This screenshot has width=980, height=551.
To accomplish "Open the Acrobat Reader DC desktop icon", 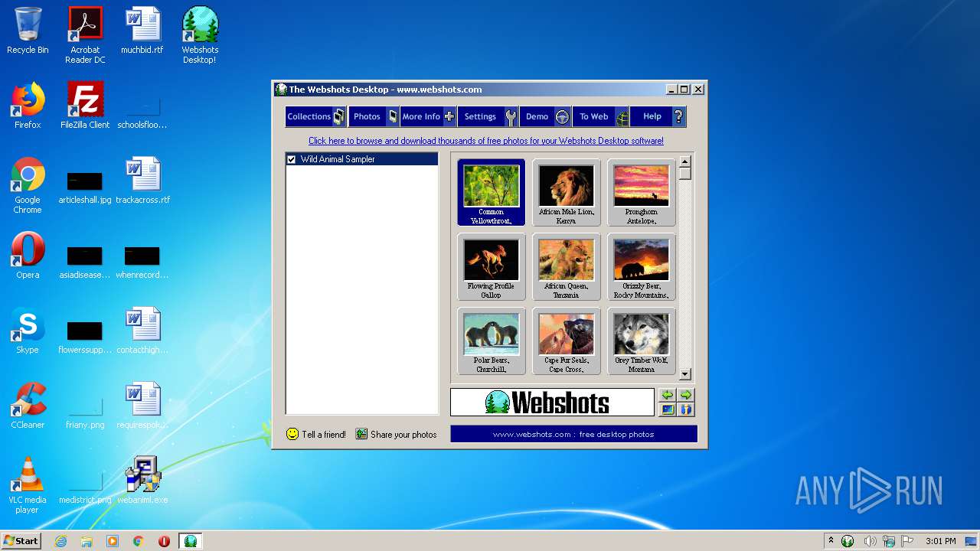I will point(85,35).
